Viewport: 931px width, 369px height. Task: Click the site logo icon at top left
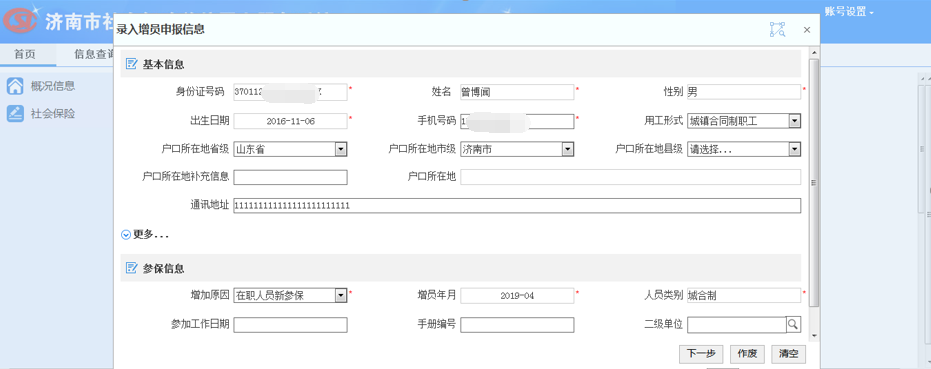(21, 21)
